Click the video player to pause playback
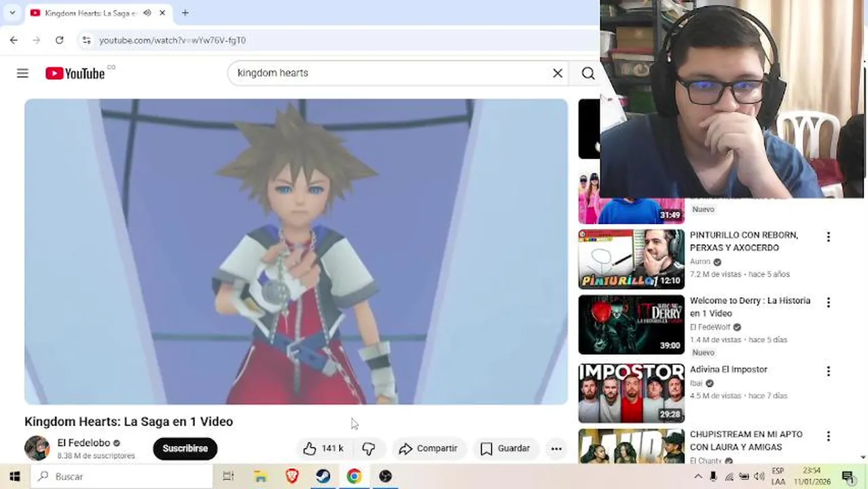This screenshot has width=868, height=489. 296,252
